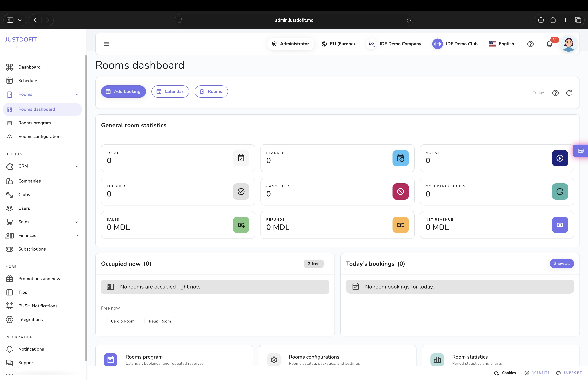The image size is (588, 380).
Task: Click the help icon in top header
Action: pyautogui.click(x=530, y=44)
